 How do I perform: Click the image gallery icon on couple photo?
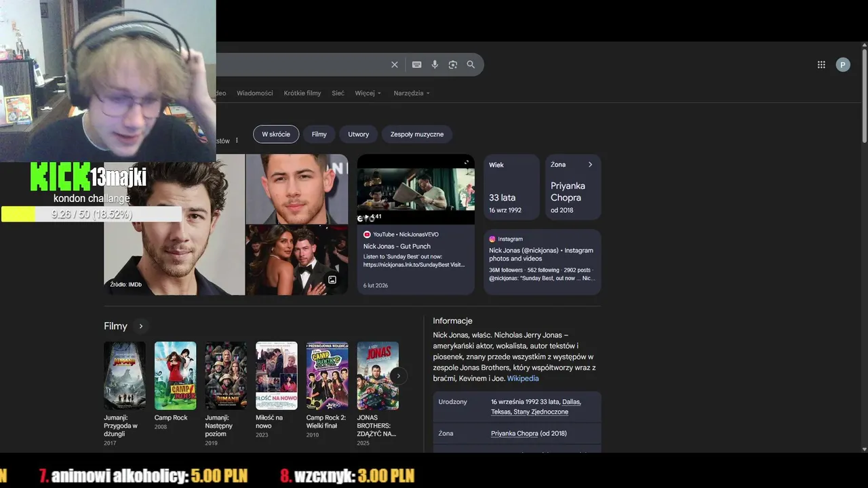[x=332, y=279]
